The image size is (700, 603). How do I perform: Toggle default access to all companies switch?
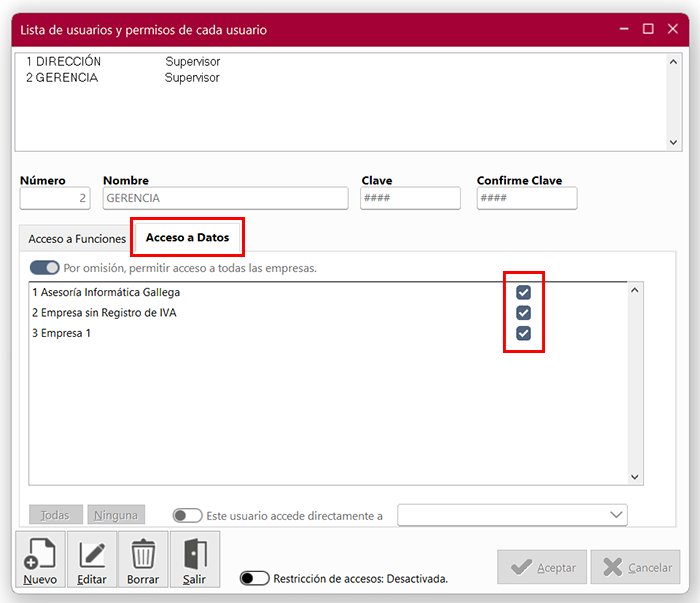click(45, 268)
